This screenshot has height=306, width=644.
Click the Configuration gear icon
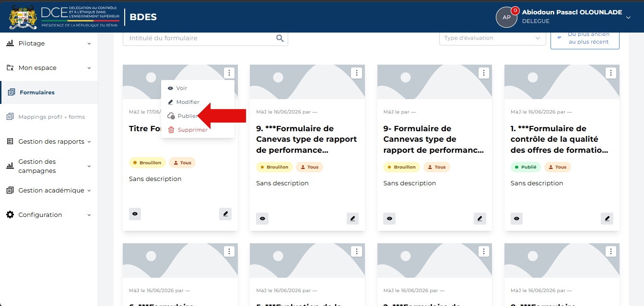10,215
